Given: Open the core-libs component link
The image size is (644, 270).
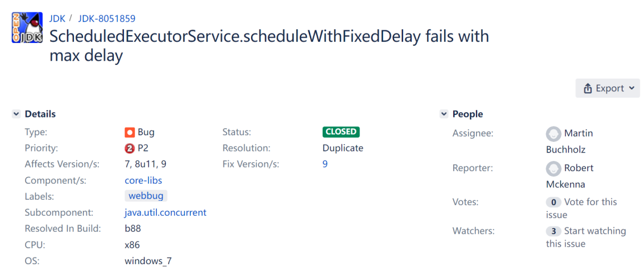Looking at the screenshot, I should (143, 180).
